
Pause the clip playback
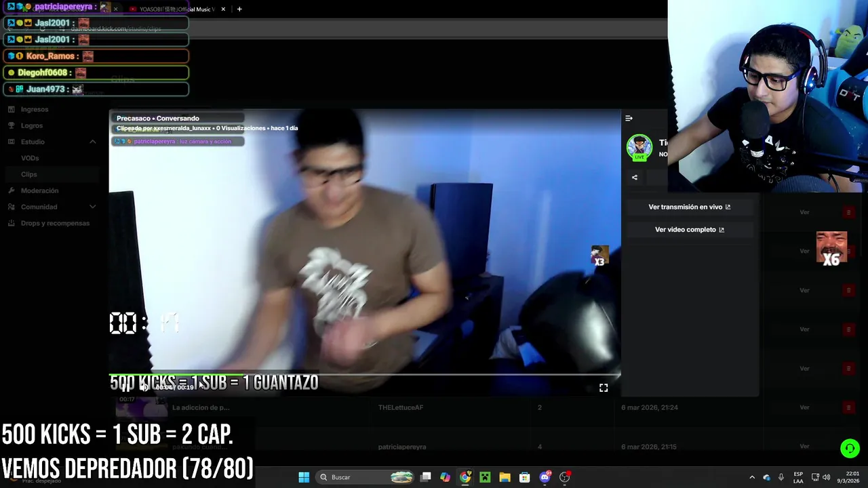click(x=125, y=388)
